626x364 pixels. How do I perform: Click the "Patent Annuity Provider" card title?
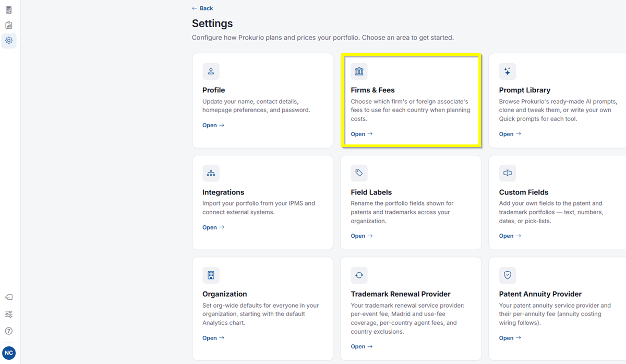540,294
